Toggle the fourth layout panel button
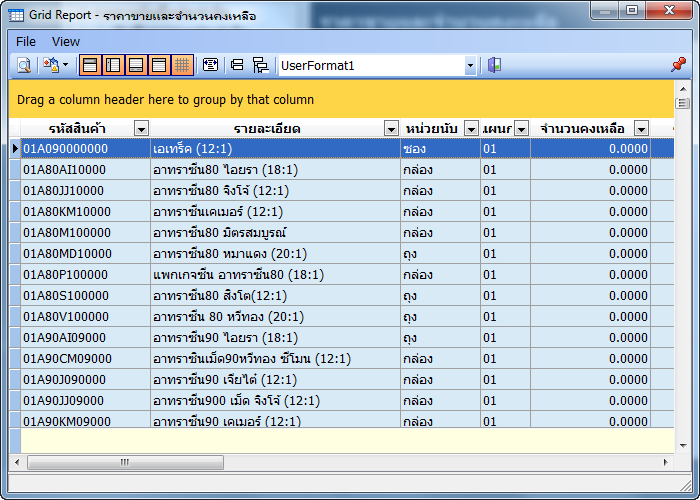Screen dimensions: 700x500 159,66
